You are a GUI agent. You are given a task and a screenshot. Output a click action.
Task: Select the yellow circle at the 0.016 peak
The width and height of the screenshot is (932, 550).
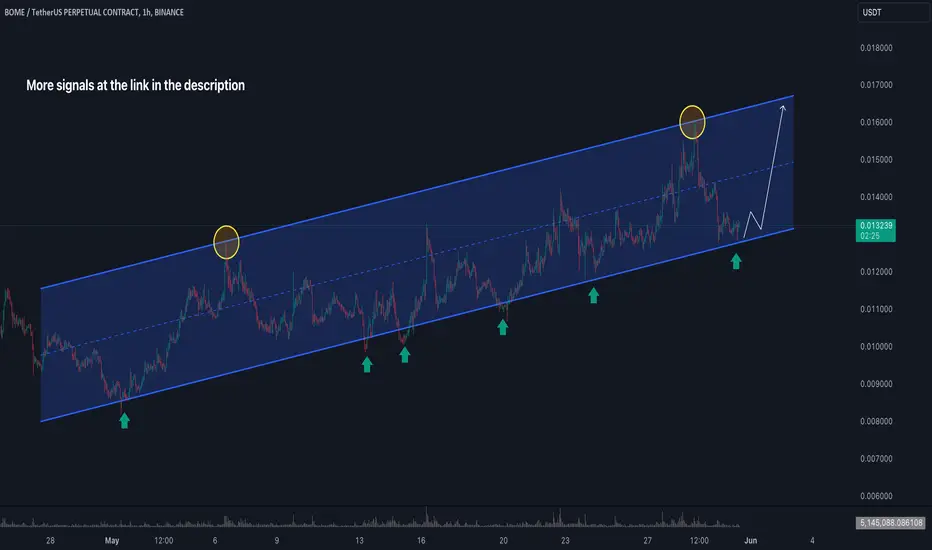[x=692, y=122]
